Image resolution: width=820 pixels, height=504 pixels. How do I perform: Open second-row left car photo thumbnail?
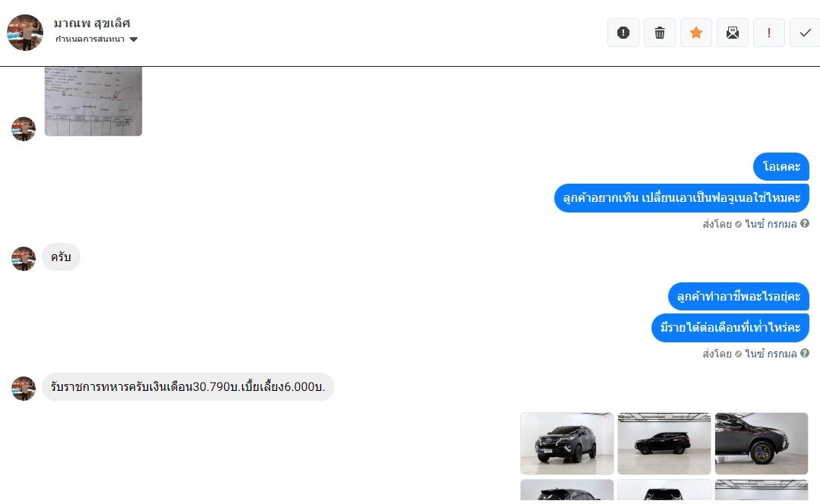pos(567,491)
